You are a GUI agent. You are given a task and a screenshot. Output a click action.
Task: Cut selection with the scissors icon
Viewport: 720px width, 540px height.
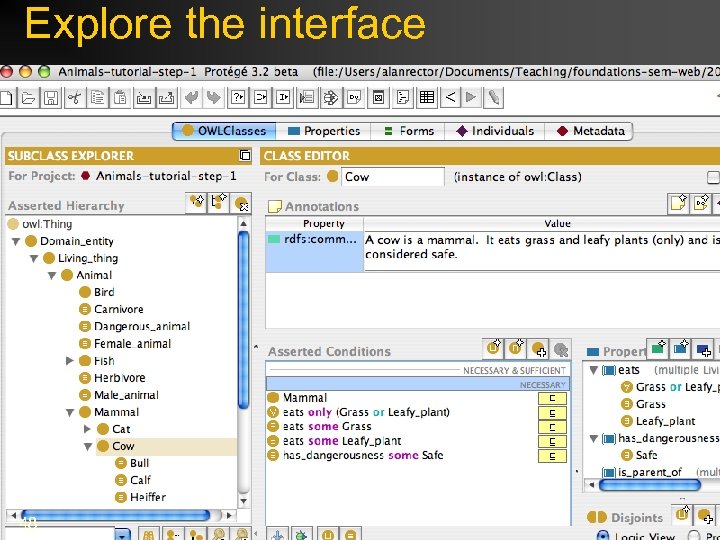tap(74, 98)
